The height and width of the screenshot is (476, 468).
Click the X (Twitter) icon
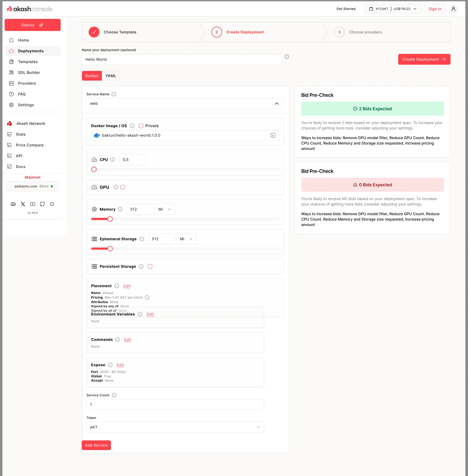click(23, 204)
